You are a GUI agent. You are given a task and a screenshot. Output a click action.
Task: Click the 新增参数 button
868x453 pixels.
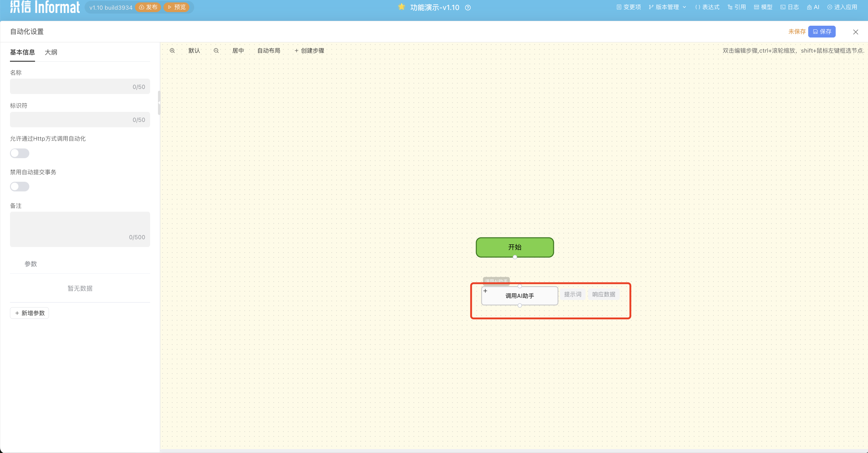click(x=30, y=313)
